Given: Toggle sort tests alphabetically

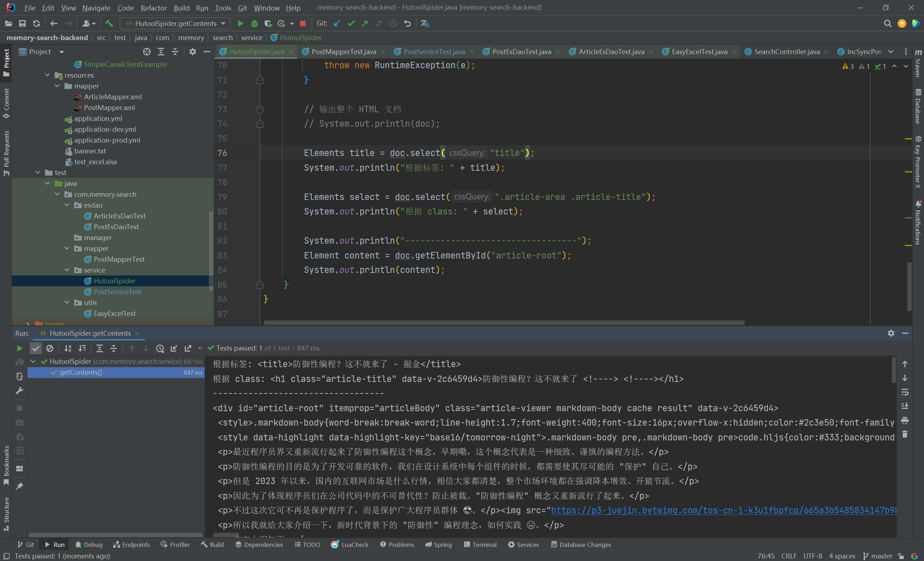Looking at the screenshot, I should click(x=67, y=348).
